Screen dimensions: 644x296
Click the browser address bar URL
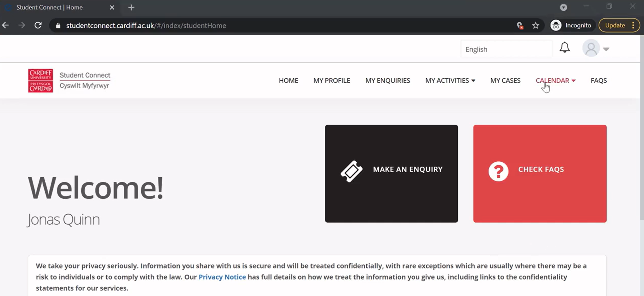(146, 26)
